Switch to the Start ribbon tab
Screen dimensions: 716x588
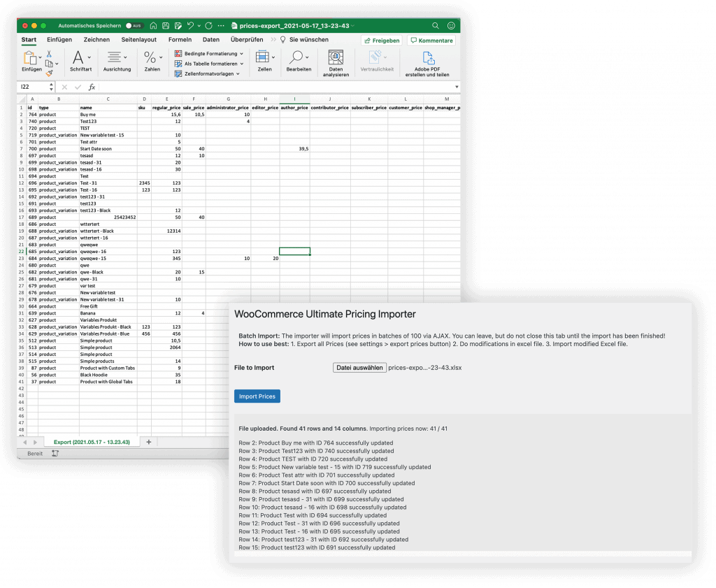click(x=29, y=40)
